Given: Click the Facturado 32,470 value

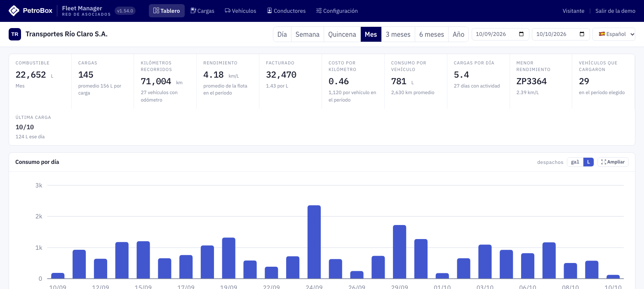Looking at the screenshot, I should pyautogui.click(x=281, y=75).
